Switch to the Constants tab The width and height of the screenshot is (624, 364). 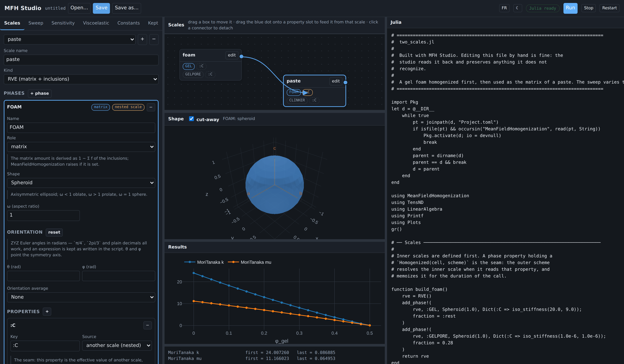(x=128, y=23)
